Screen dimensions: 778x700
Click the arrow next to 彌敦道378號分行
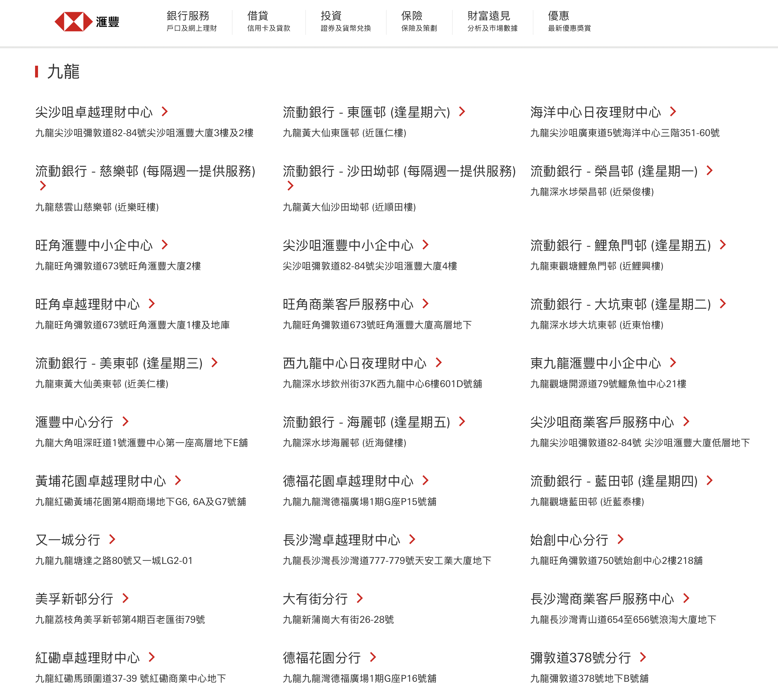click(643, 657)
